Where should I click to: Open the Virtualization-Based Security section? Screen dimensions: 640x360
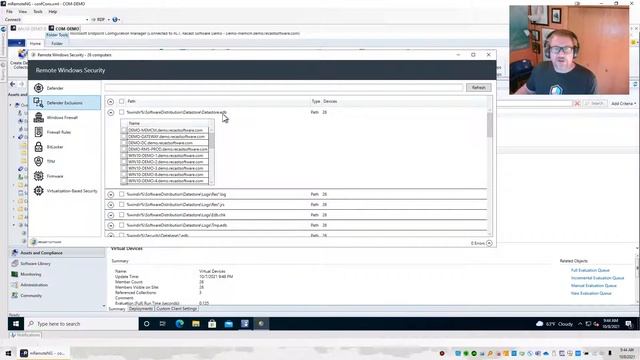72,191
